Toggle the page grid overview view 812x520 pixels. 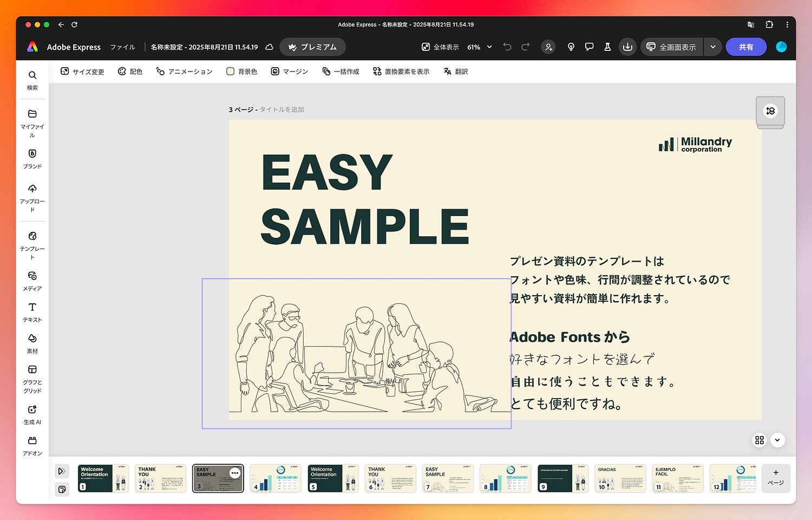coord(759,440)
